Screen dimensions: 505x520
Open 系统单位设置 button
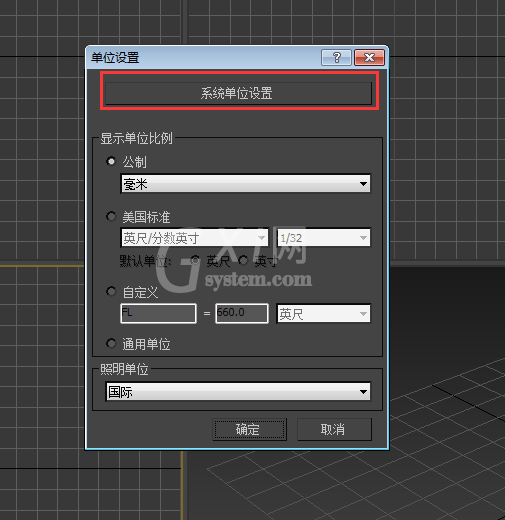click(x=239, y=93)
